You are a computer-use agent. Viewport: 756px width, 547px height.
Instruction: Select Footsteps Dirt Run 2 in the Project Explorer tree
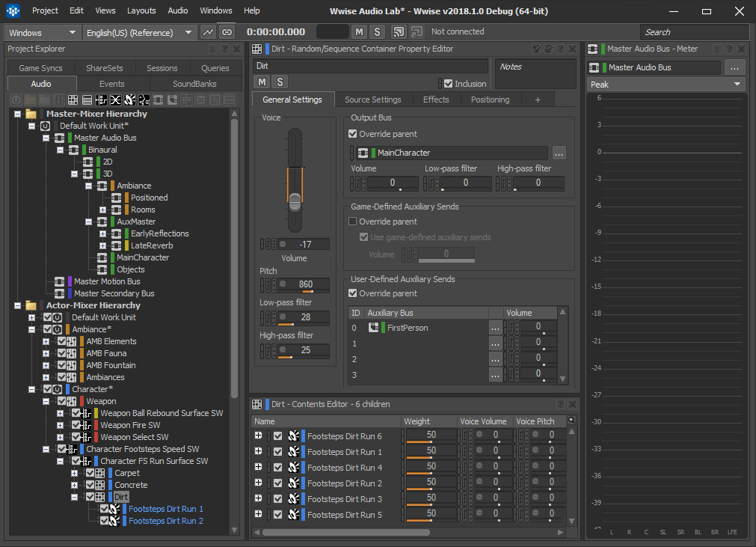pos(165,521)
